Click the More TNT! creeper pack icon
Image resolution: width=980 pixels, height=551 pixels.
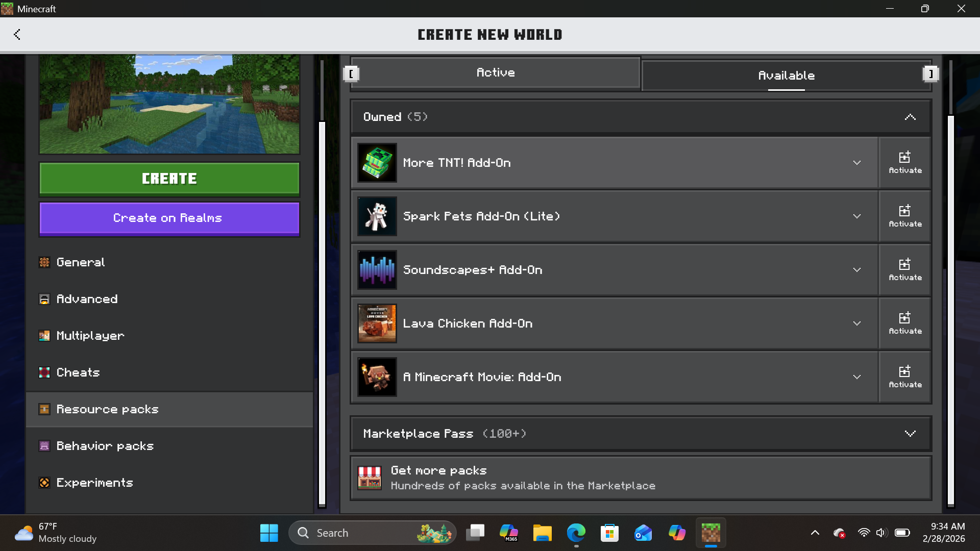point(377,163)
